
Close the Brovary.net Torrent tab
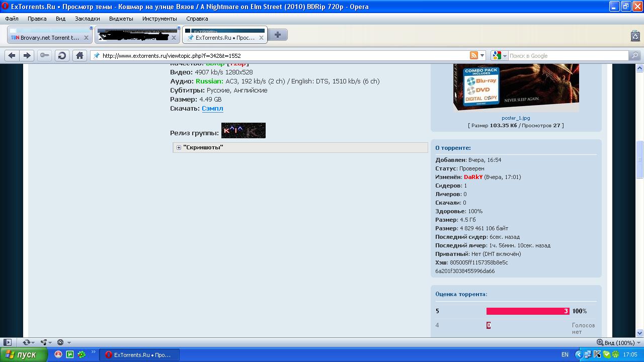tap(86, 38)
